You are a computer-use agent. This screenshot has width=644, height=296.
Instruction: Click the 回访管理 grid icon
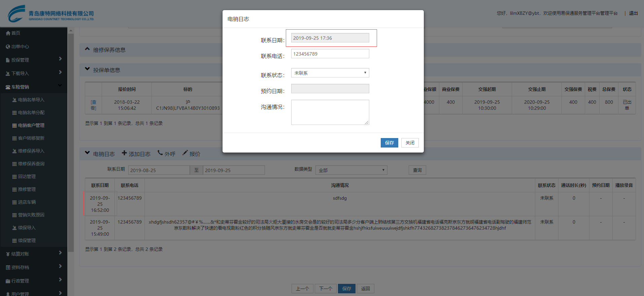pos(14,176)
